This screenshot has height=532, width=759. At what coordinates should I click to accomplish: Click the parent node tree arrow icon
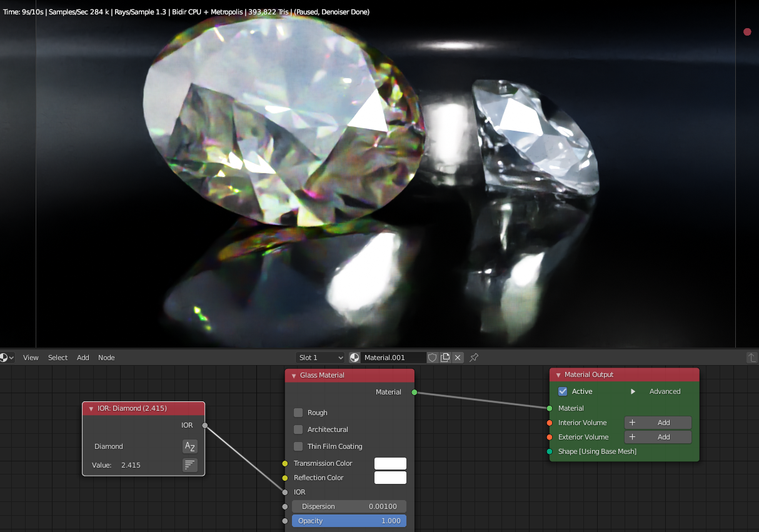click(751, 358)
